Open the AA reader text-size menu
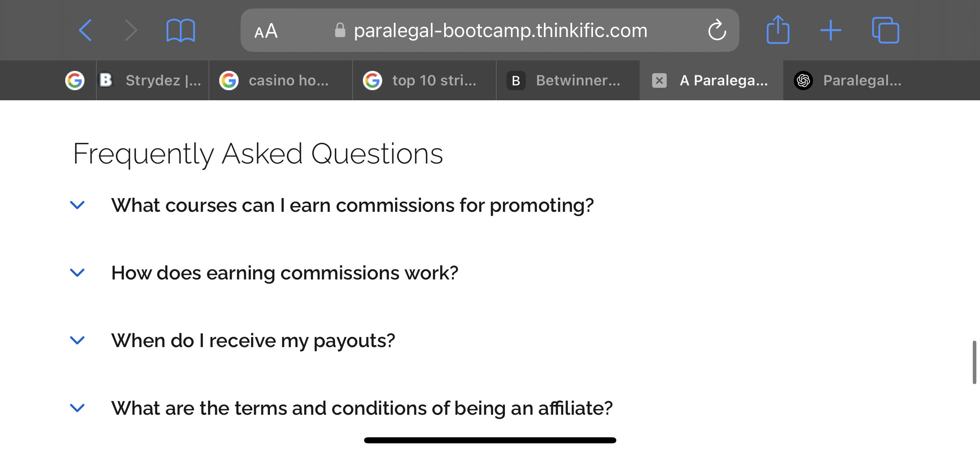The image size is (980, 453). 266,31
